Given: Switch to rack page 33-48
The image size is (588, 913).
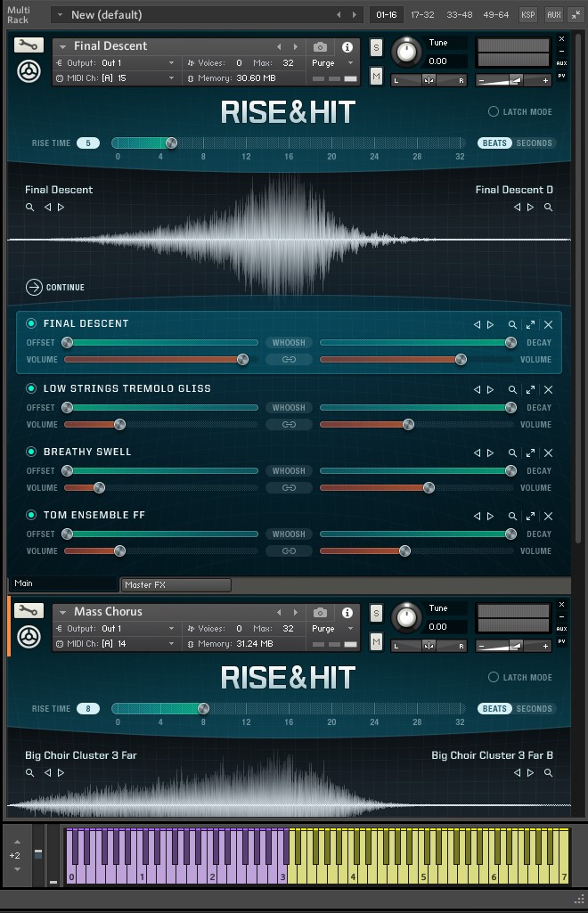Looking at the screenshot, I should [x=460, y=14].
